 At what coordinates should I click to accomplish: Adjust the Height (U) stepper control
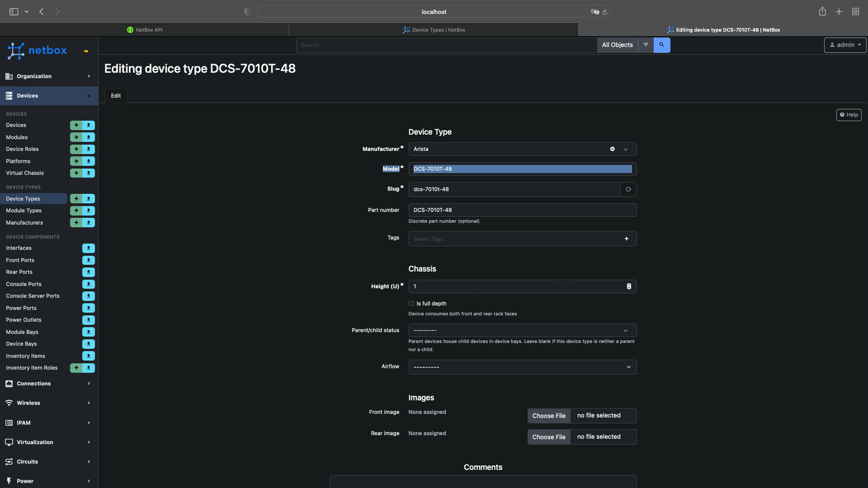point(629,286)
